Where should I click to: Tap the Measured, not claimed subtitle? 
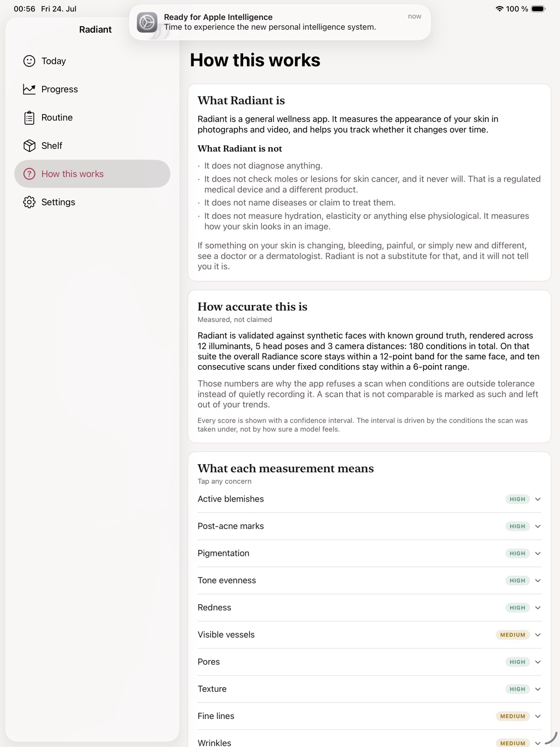click(x=235, y=320)
